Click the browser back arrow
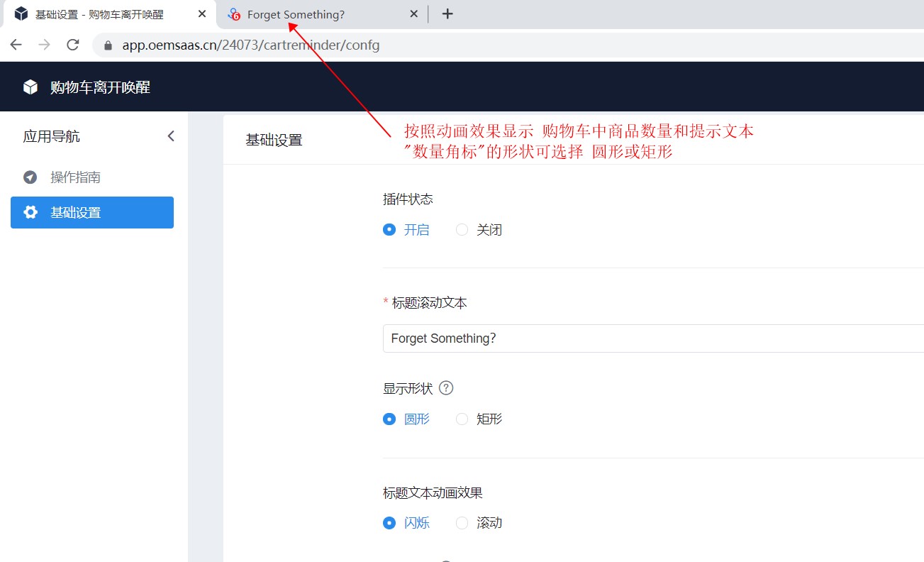924x562 pixels. [16, 45]
